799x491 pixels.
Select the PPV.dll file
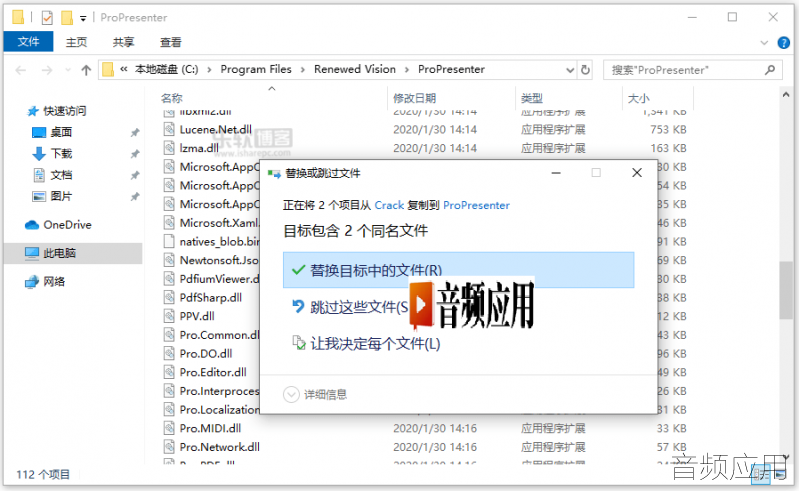click(x=197, y=316)
